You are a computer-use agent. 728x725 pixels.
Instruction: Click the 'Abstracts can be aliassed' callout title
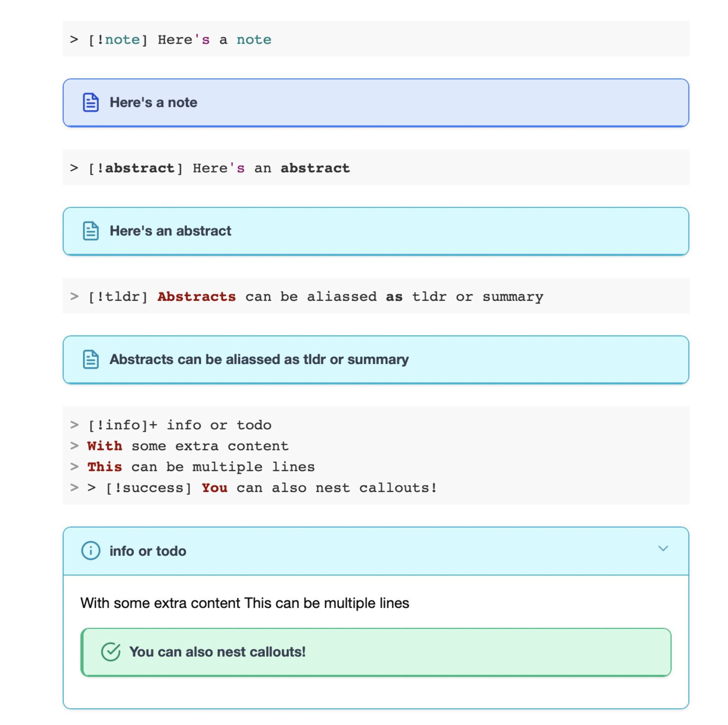click(259, 360)
